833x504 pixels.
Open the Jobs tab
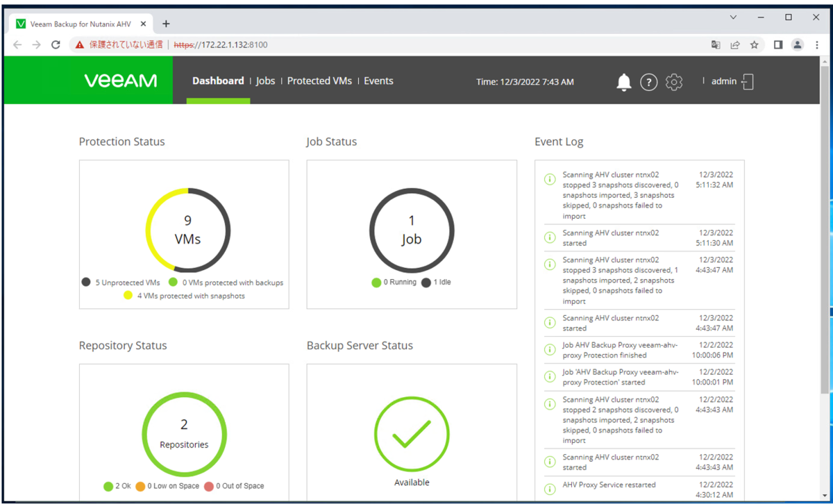(x=265, y=81)
